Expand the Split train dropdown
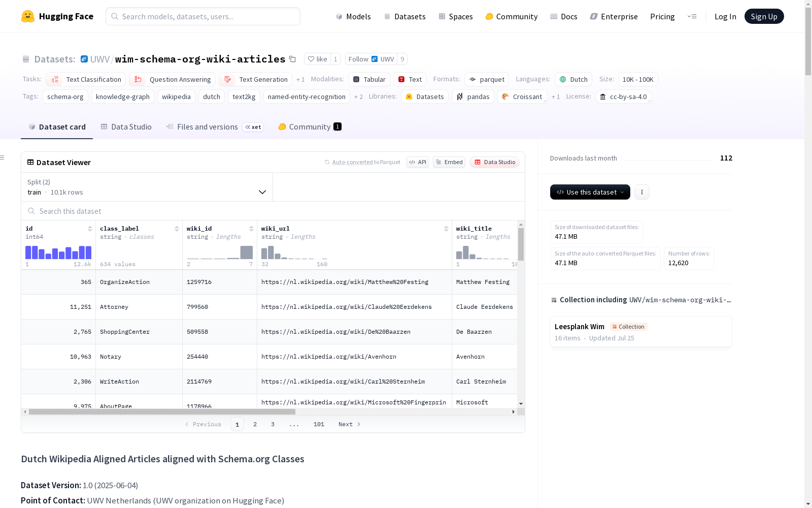This screenshot has width=812, height=508. point(147,187)
